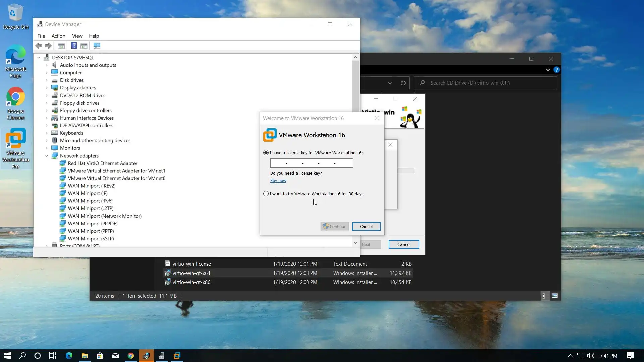Screen dimensions: 644x362
Task: Click the scan for hardware changes icon
Action: pyautogui.click(x=97, y=46)
